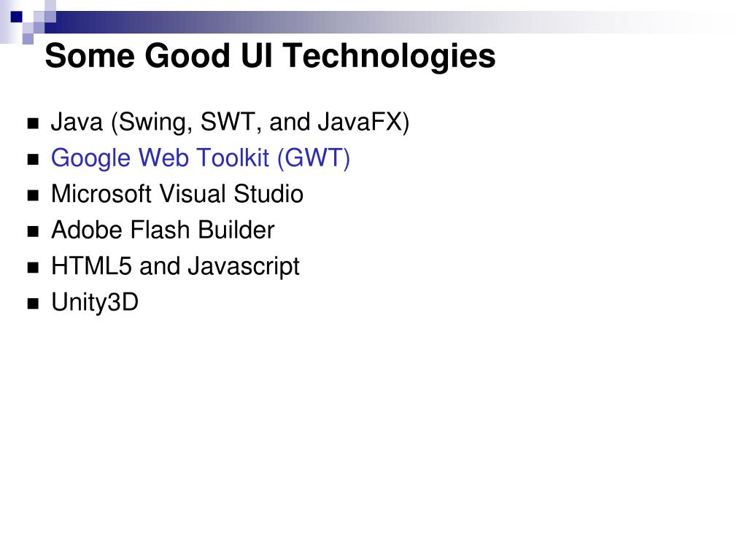Screen dimensions: 747x560
Task: Click the word Swing in first bullet
Action: pos(155,122)
